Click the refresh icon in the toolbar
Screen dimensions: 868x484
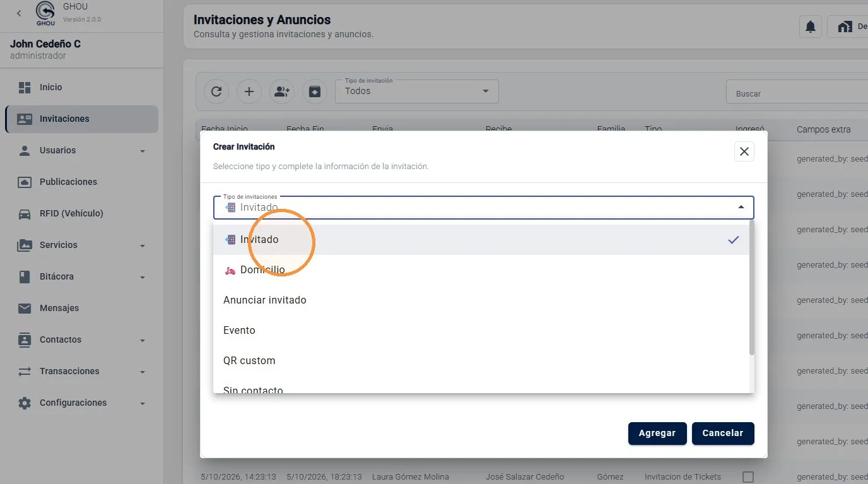click(216, 91)
